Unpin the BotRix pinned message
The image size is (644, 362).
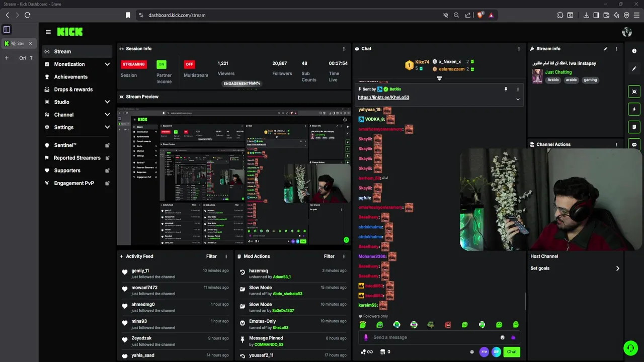click(506, 89)
